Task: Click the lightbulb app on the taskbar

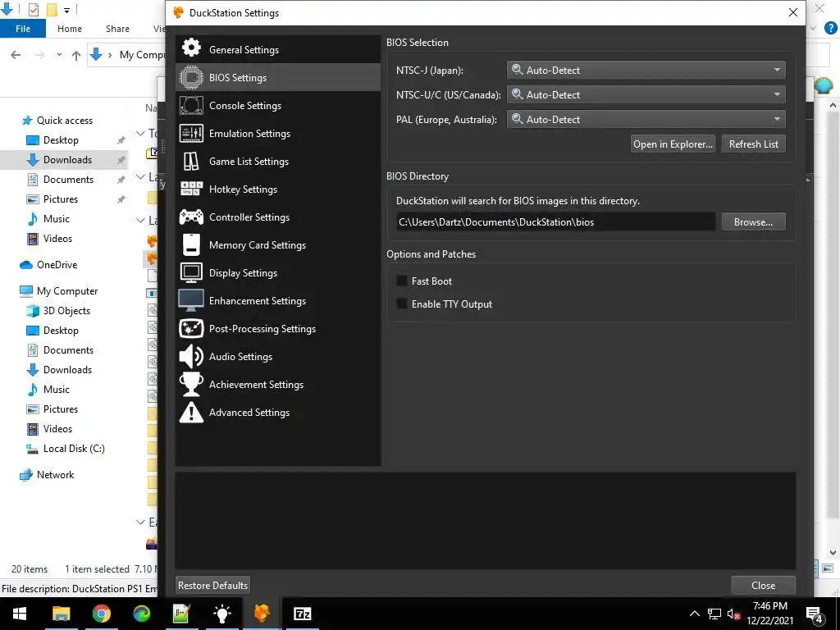Action: (221, 614)
